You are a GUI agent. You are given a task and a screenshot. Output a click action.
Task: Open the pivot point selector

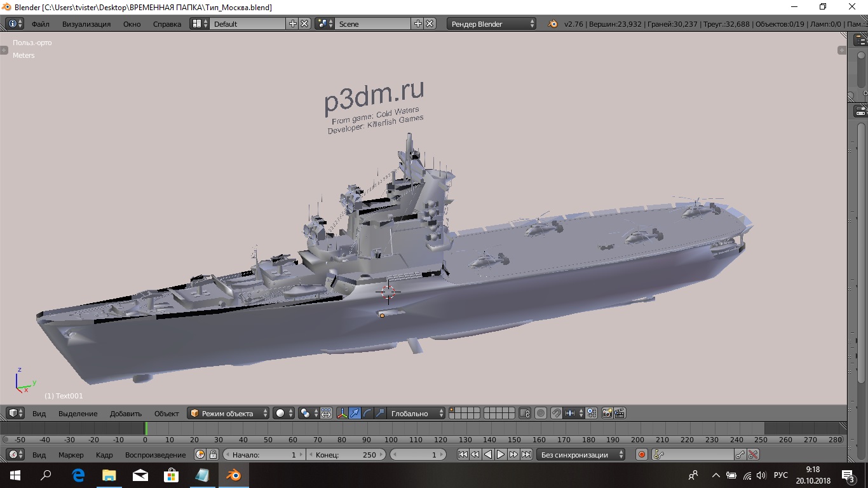point(308,413)
